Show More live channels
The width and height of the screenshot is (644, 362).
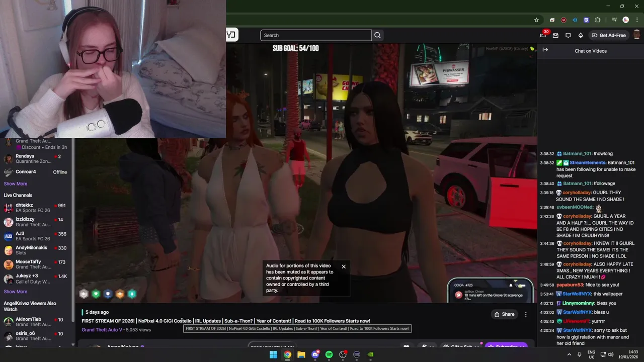point(16,291)
